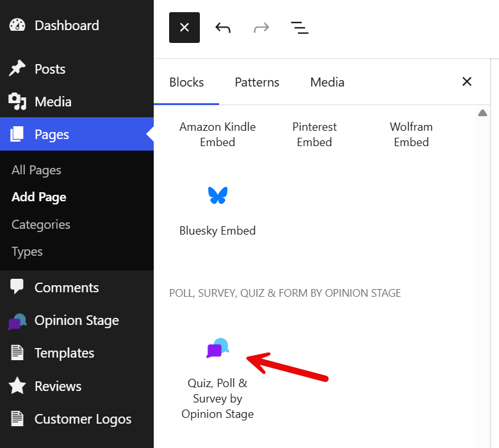The height and width of the screenshot is (448, 499).
Task: Click the Reviews star icon
Action: pyautogui.click(x=17, y=386)
